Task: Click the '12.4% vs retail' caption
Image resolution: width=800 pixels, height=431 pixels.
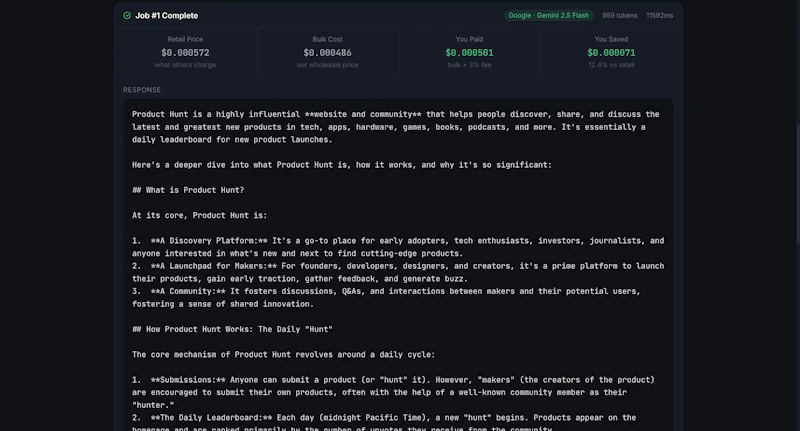Action: [611, 65]
